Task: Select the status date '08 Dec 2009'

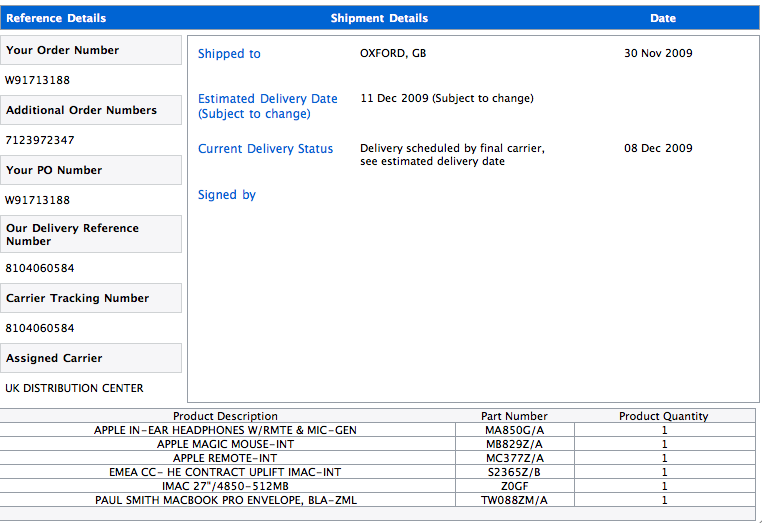Action: point(658,148)
